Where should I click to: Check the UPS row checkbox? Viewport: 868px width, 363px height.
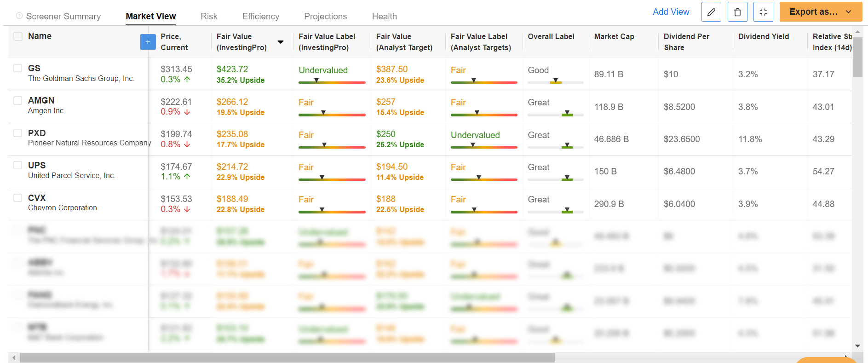point(18,165)
